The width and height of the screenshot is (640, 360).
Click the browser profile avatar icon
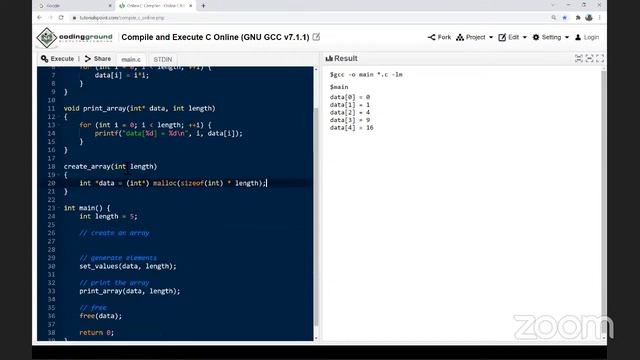tap(589, 18)
